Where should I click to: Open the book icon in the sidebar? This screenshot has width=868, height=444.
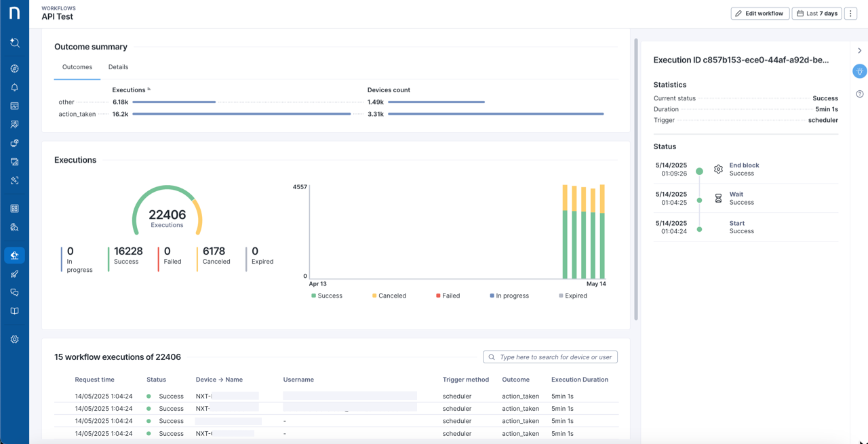[14, 311]
